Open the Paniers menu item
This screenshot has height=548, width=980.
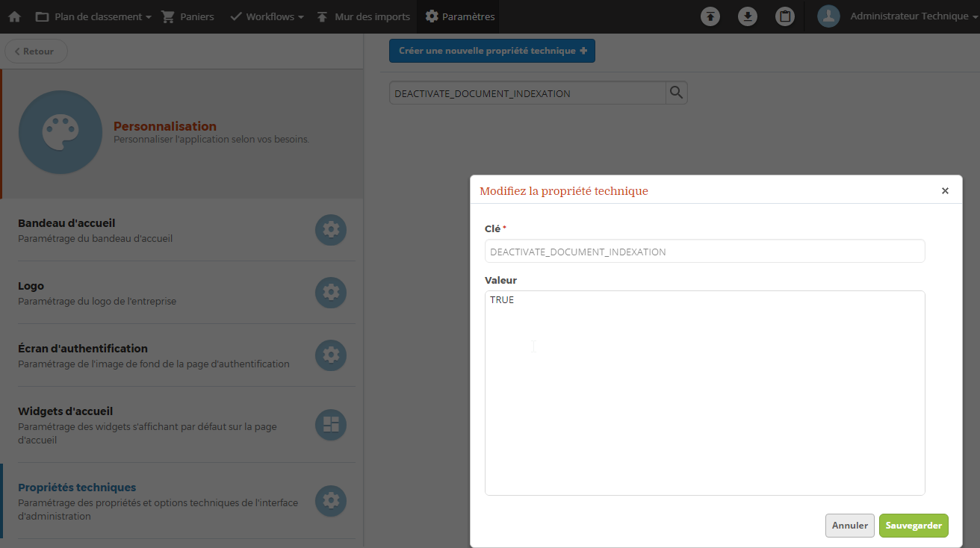(x=188, y=16)
